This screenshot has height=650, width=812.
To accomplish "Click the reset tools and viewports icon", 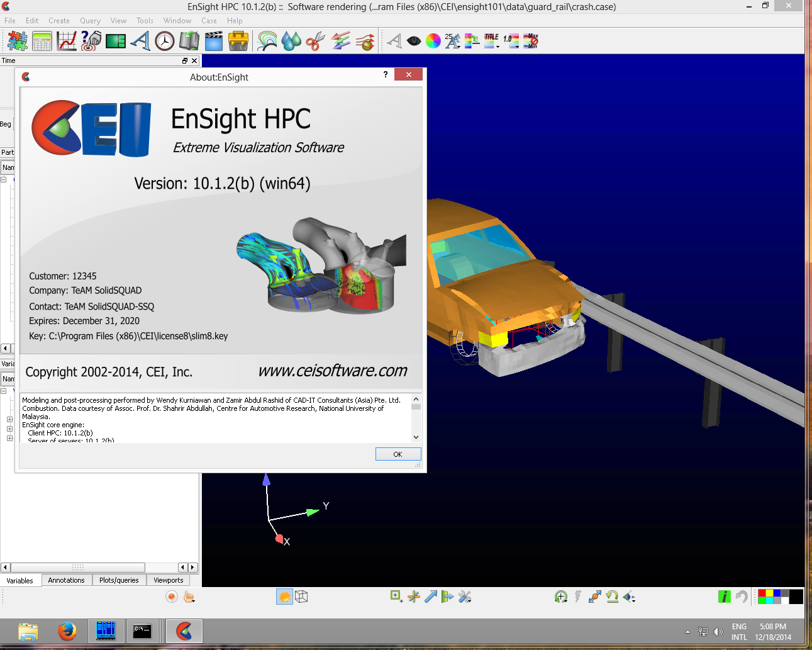I will [x=595, y=597].
